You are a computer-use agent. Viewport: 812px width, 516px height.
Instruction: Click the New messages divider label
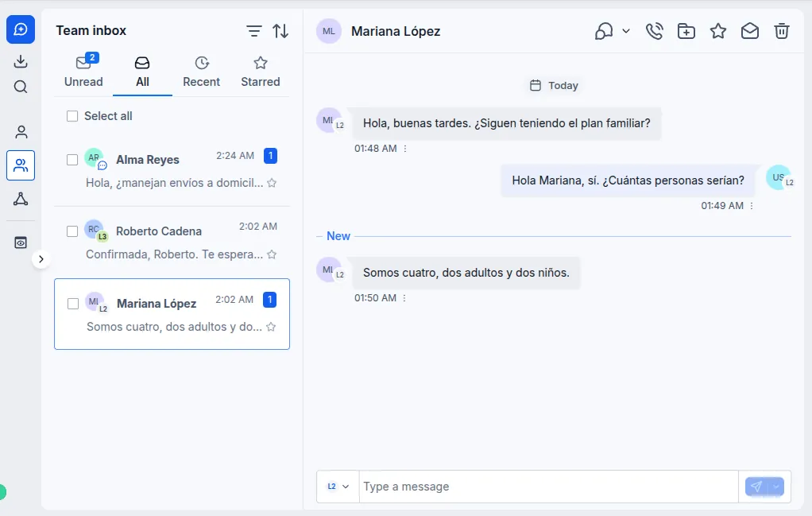pos(338,236)
